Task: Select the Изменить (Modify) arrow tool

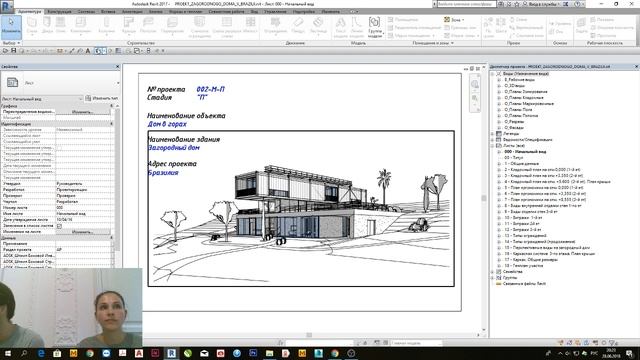Action: [11, 26]
